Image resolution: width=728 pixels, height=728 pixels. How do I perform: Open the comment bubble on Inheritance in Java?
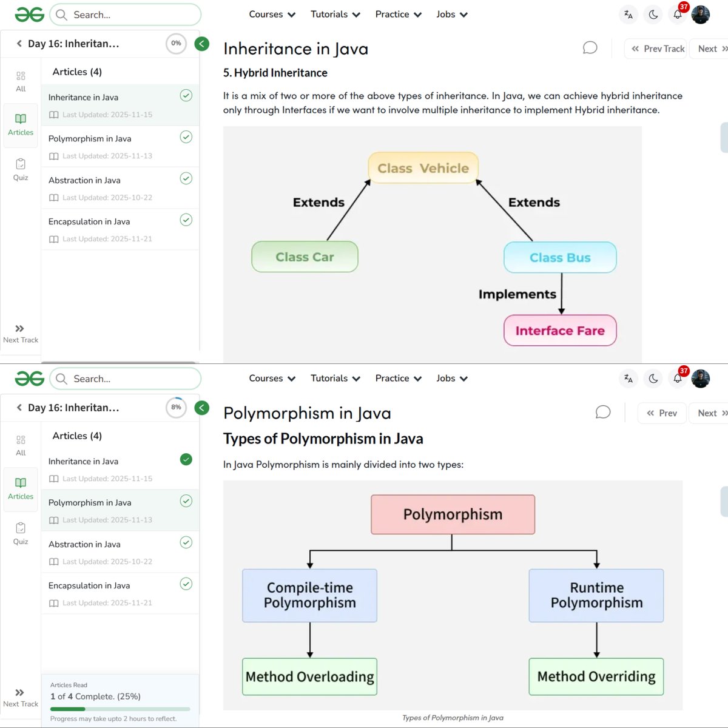tap(590, 47)
